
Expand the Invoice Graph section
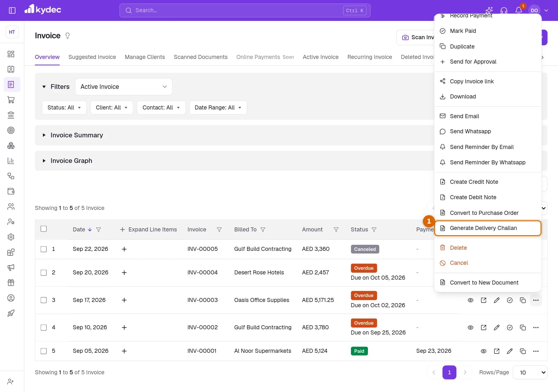click(x=71, y=161)
